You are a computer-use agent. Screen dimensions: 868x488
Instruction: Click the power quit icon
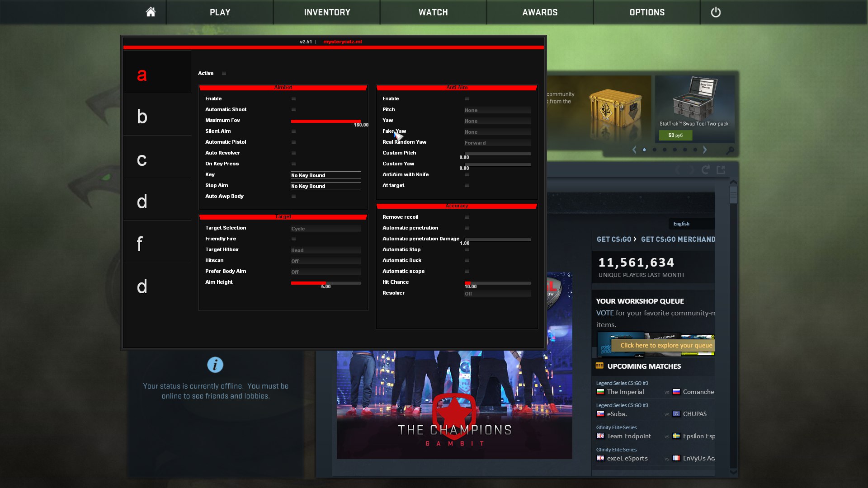point(716,12)
